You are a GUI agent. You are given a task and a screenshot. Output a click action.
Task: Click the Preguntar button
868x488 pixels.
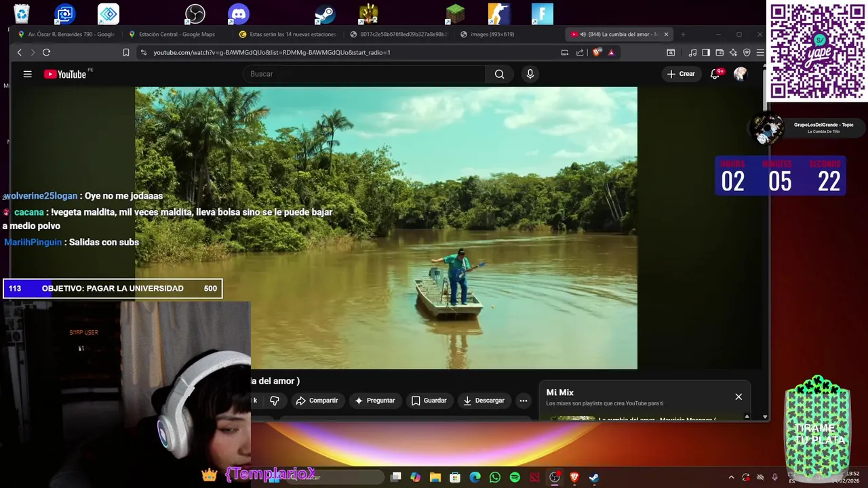[x=374, y=401]
